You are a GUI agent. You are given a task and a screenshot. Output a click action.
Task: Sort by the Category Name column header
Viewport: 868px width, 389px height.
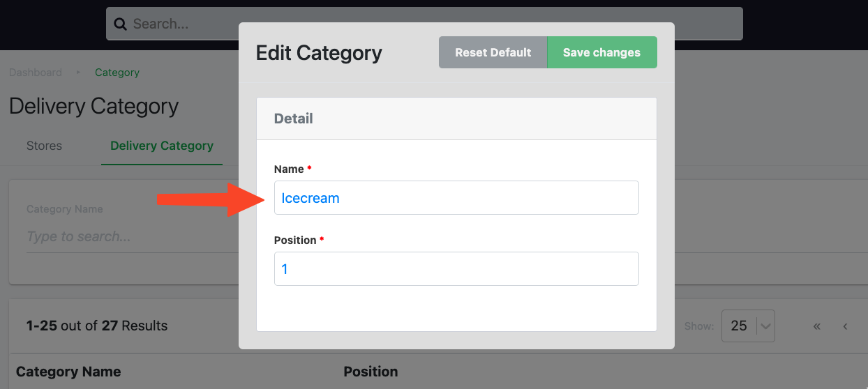(68, 372)
